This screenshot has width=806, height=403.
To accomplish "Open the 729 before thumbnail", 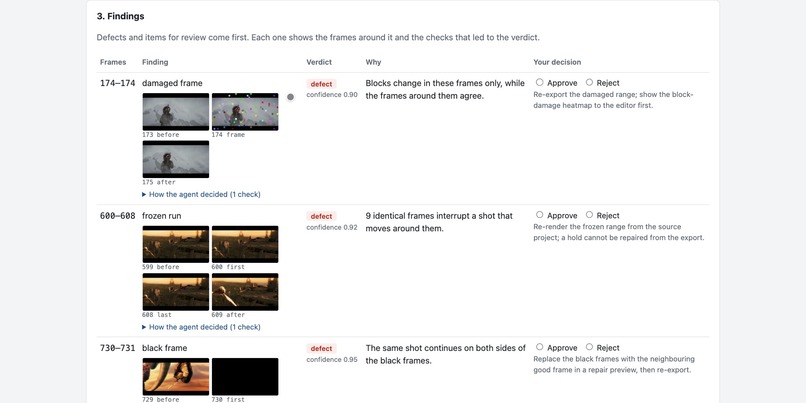I will [x=176, y=377].
